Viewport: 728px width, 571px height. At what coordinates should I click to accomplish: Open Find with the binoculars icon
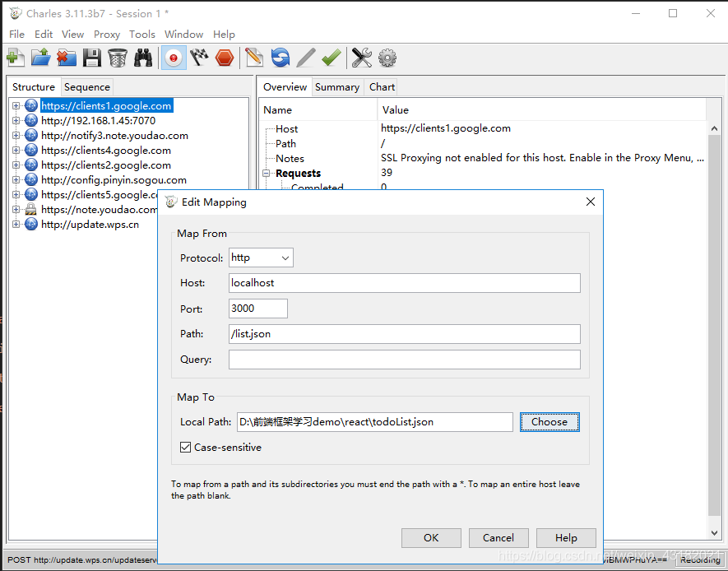coord(143,58)
